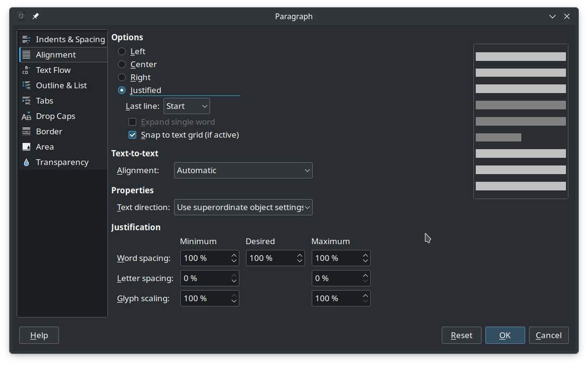Viewport: 588px width, 365px height.
Task: Click the Border tab icon
Action: (26, 132)
